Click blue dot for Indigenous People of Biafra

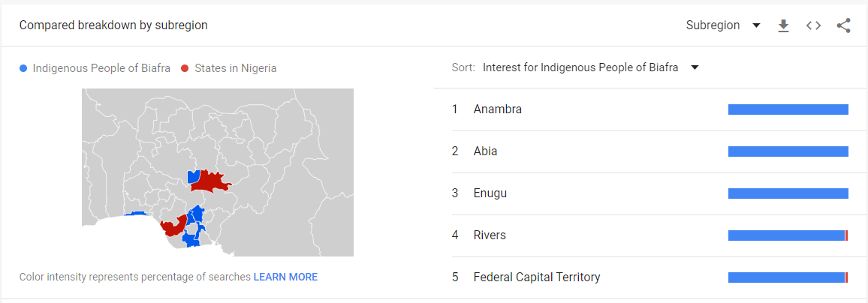coord(23,68)
